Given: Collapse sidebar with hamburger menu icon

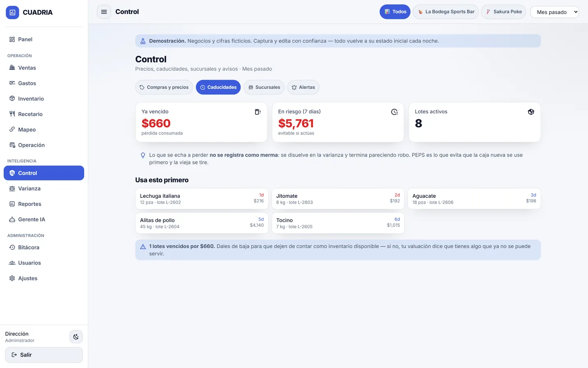Looking at the screenshot, I should [104, 12].
